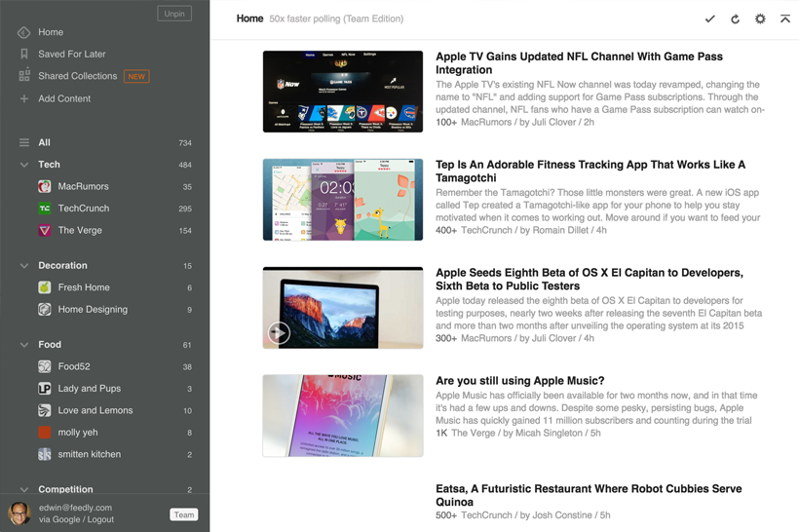This screenshot has height=532, width=799.
Task: Mark all as read with checkmark icon
Action: click(709, 19)
